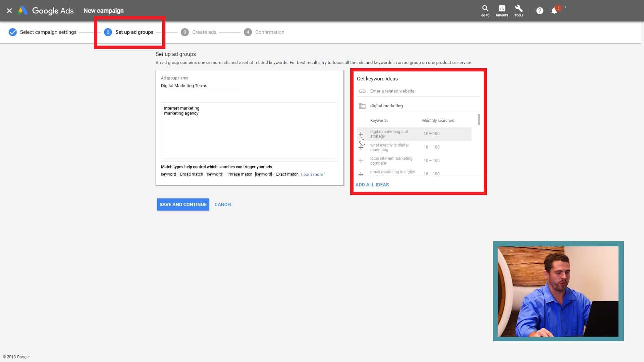Select the 'marketing agency' keyword line

[181, 113]
